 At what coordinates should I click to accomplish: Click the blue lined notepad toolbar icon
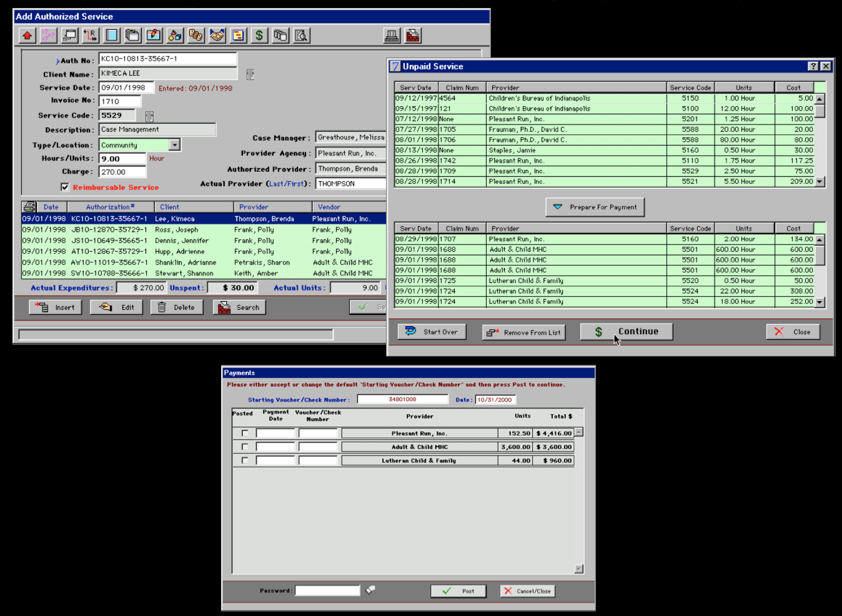[112, 36]
